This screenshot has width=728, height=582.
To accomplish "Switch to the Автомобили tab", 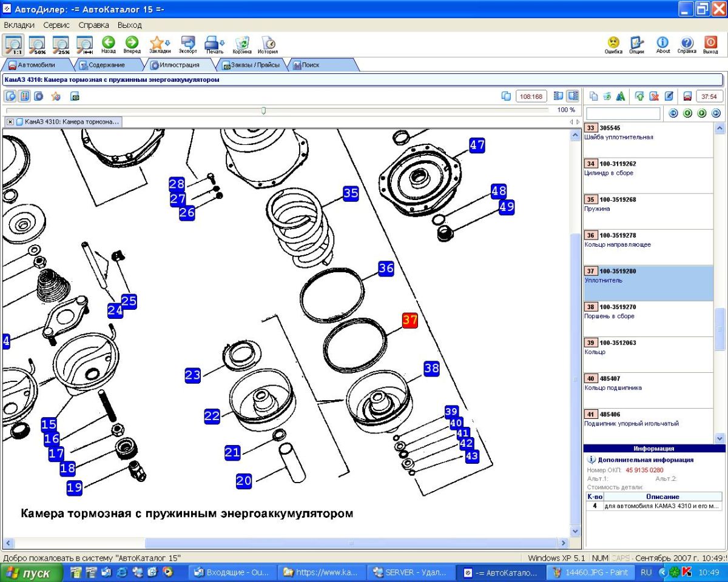I will click(x=36, y=65).
